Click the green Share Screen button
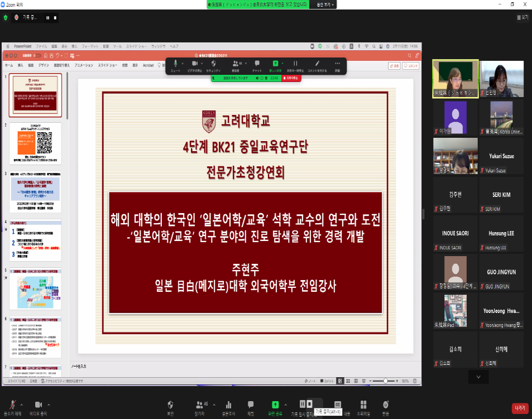 click(x=275, y=404)
